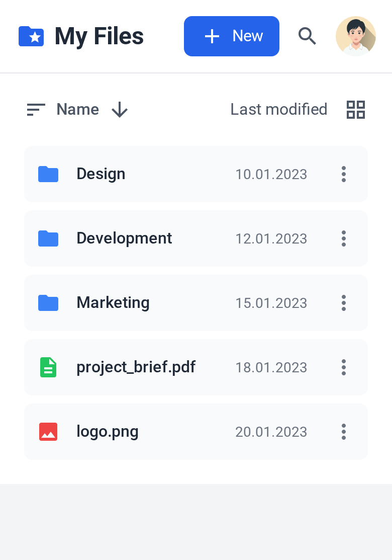The width and height of the screenshot is (392, 560).
Task: Create a new item with New button
Action: (x=232, y=36)
